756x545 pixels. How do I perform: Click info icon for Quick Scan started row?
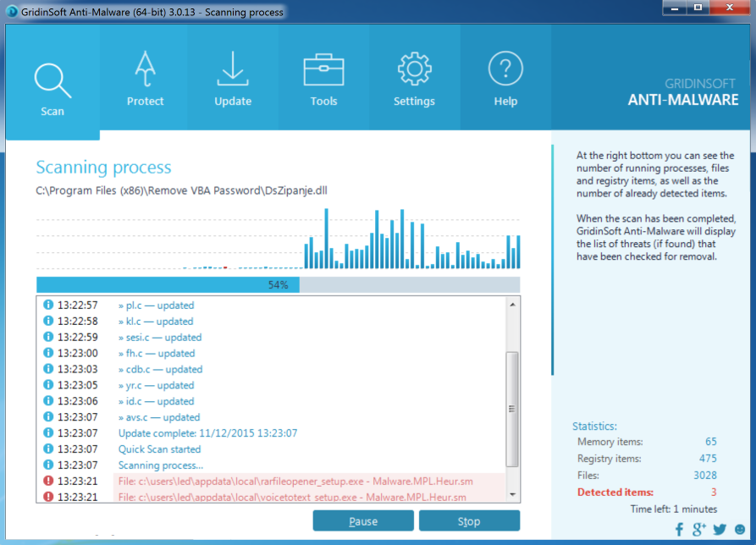coord(48,449)
